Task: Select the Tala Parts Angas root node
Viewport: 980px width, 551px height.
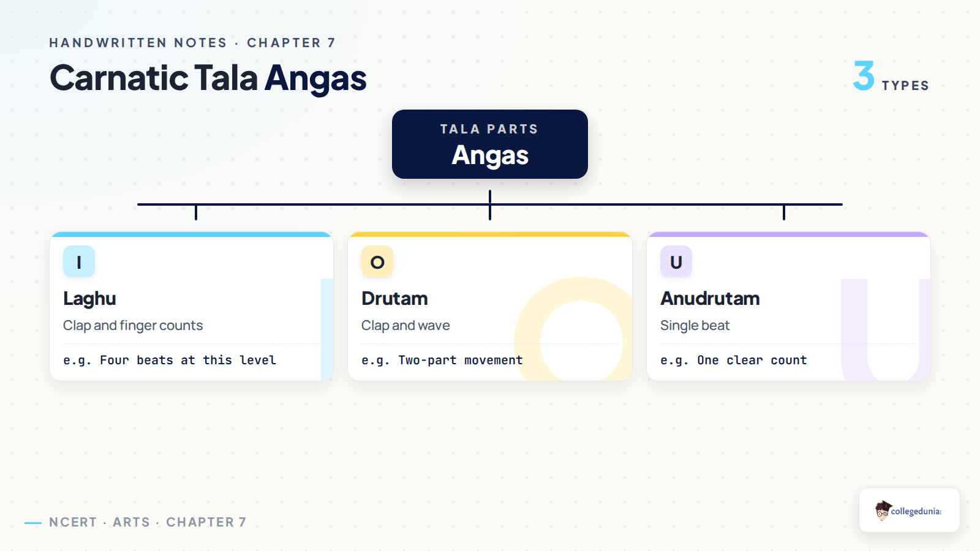Action: [x=490, y=144]
